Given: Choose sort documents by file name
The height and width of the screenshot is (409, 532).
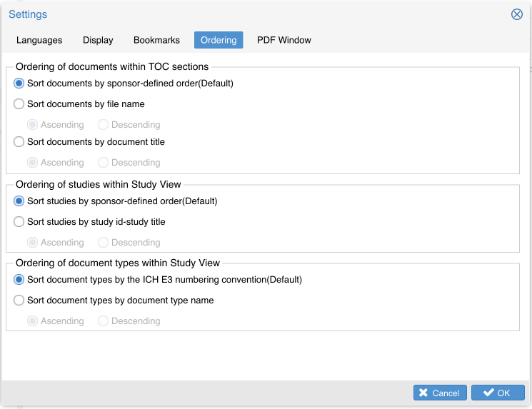Looking at the screenshot, I should coord(19,104).
